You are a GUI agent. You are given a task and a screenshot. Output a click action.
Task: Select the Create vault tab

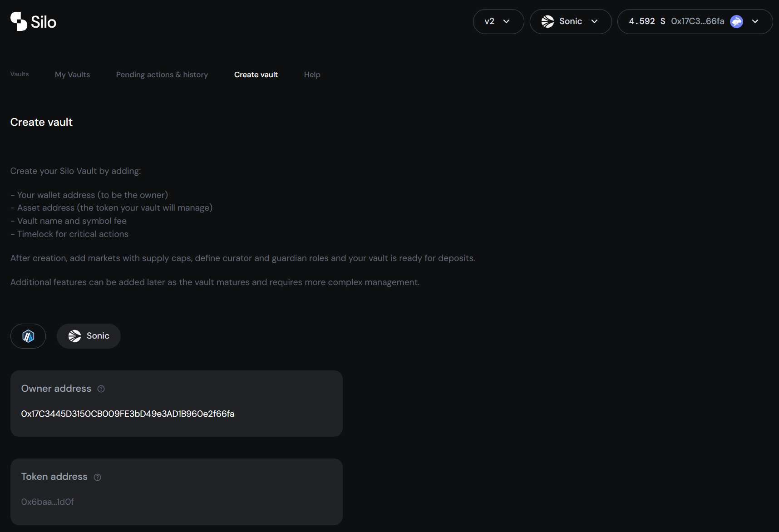(x=256, y=74)
